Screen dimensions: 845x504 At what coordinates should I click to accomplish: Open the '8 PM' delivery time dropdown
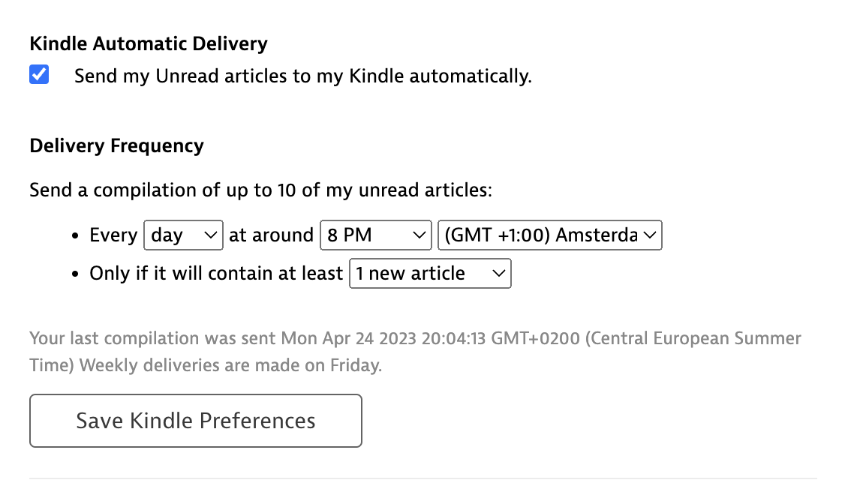pos(375,235)
